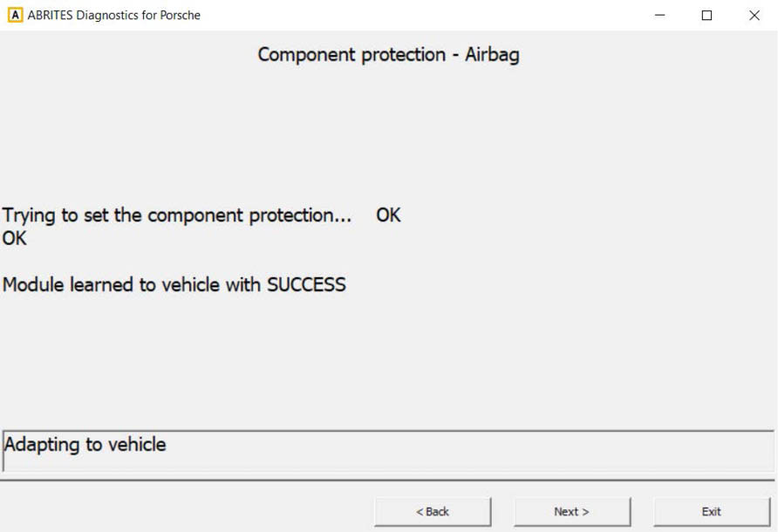
Task: Minimize the ABRITES Diagnostics window
Action: (x=660, y=15)
